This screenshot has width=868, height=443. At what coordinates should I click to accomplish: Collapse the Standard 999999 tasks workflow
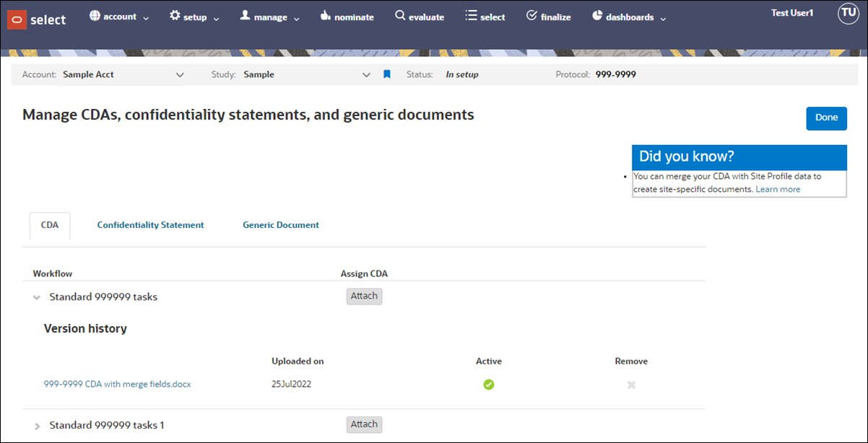(37, 297)
